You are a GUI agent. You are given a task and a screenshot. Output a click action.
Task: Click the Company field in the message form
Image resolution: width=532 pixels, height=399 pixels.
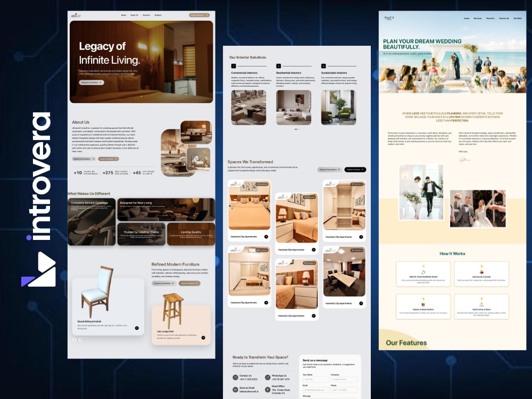click(344, 379)
